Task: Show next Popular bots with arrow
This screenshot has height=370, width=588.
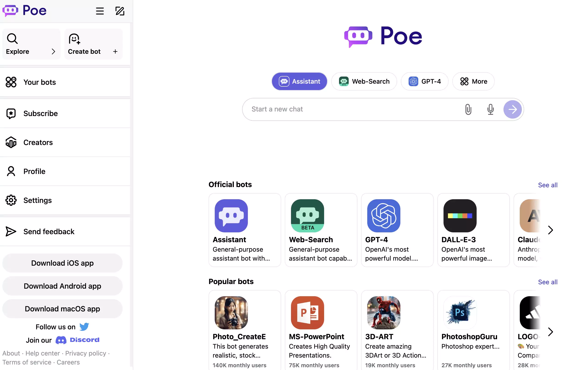Action: pyautogui.click(x=550, y=332)
